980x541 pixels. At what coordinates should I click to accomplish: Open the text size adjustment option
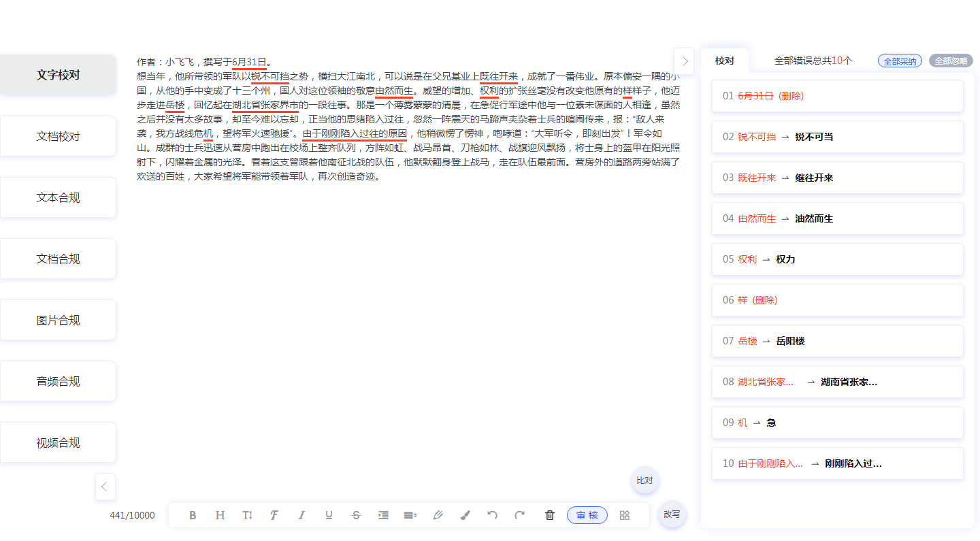(x=247, y=515)
